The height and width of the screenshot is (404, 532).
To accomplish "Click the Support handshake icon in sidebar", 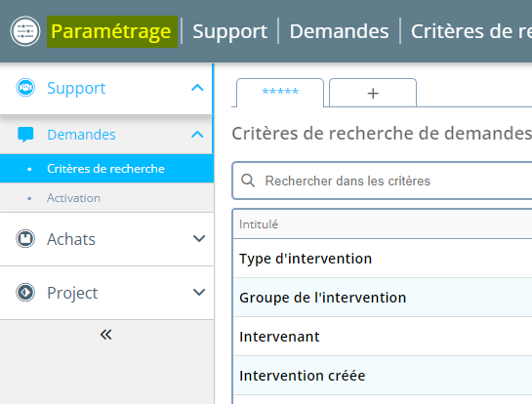I will (x=25, y=88).
